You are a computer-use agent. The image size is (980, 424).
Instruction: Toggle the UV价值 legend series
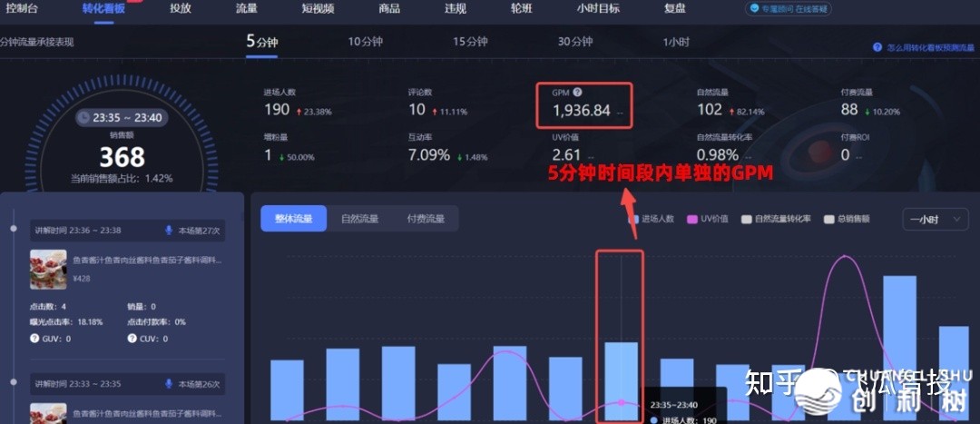point(692,219)
